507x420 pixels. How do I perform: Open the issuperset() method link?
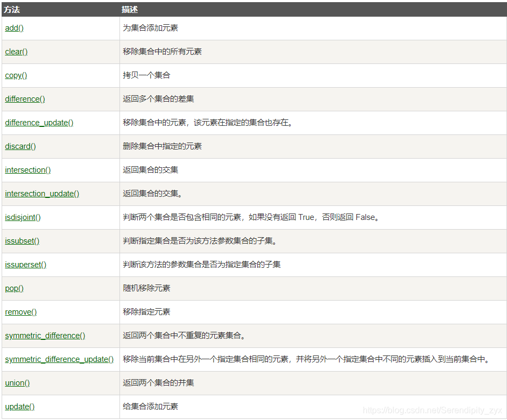tap(25, 265)
